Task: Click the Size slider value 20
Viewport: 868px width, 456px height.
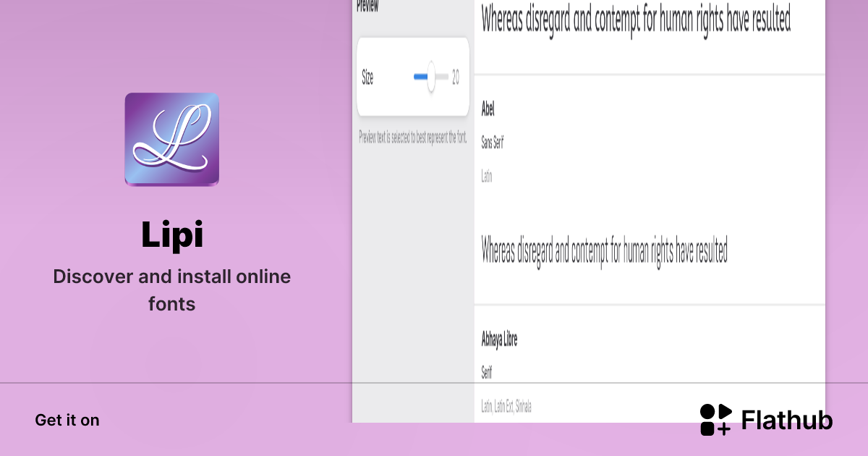Action: pos(456,77)
